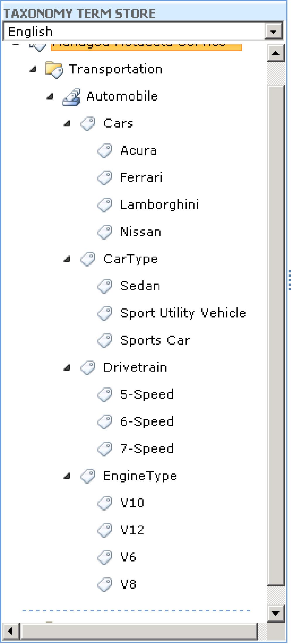
Task: Click the tag icon next to V12
Action: pyautogui.click(x=105, y=530)
